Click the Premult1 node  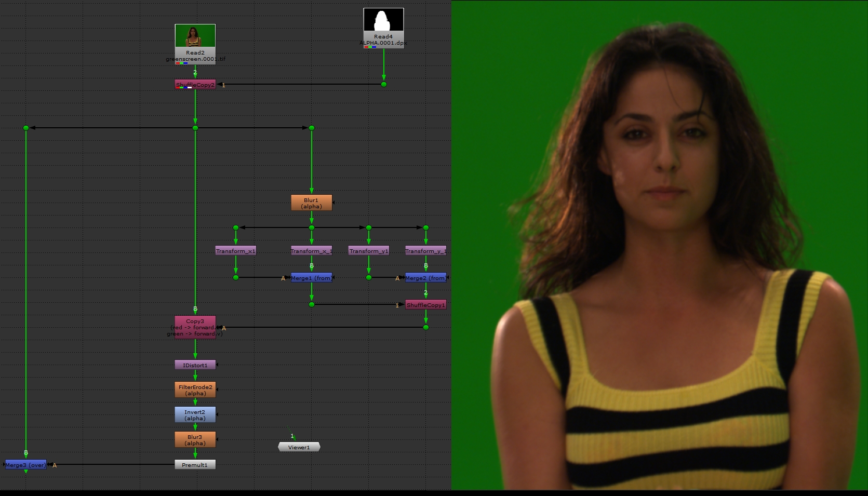tap(195, 465)
